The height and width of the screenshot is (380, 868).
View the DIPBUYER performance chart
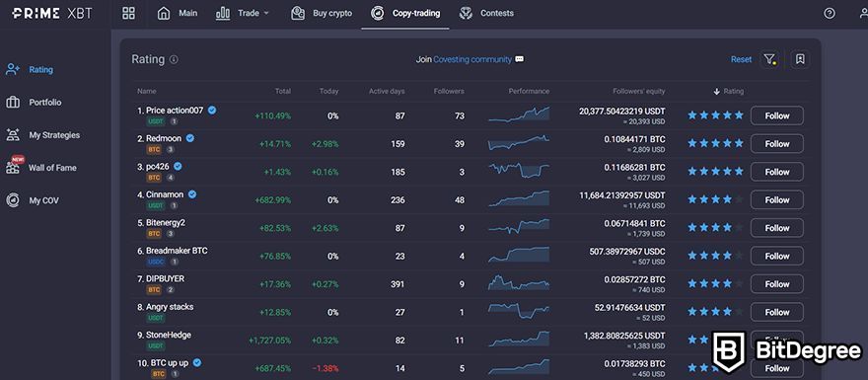(519, 283)
